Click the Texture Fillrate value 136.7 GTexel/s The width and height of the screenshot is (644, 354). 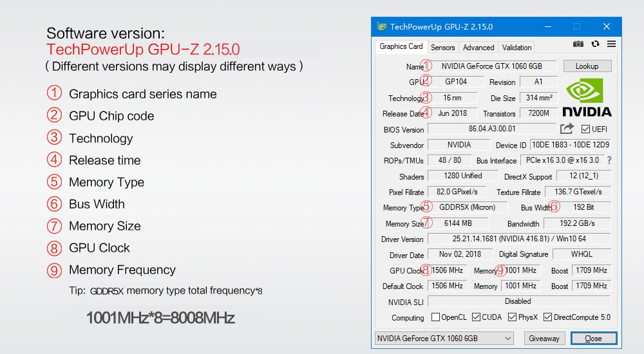point(578,192)
